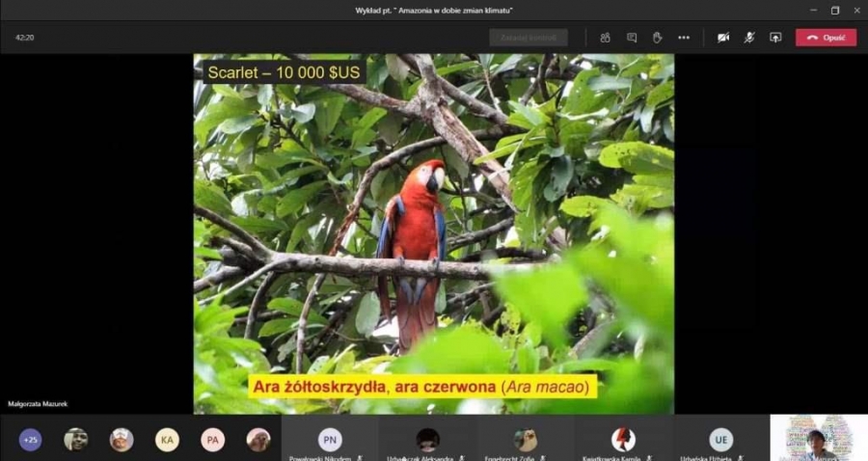Select the KA participant avatar
The height and width of the screenshot is (461, 868).
pos(167,440)
